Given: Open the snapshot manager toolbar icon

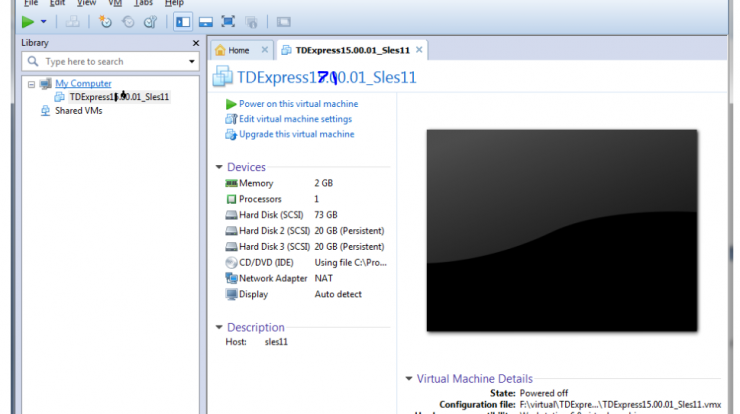Looking at the screenshot, I should click(x=151, y=22).
